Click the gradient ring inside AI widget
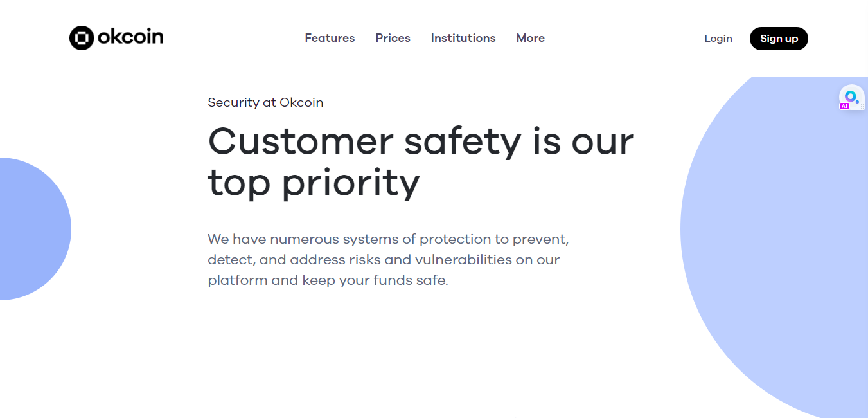Screen dimensions: 868x418 point(850,96)
